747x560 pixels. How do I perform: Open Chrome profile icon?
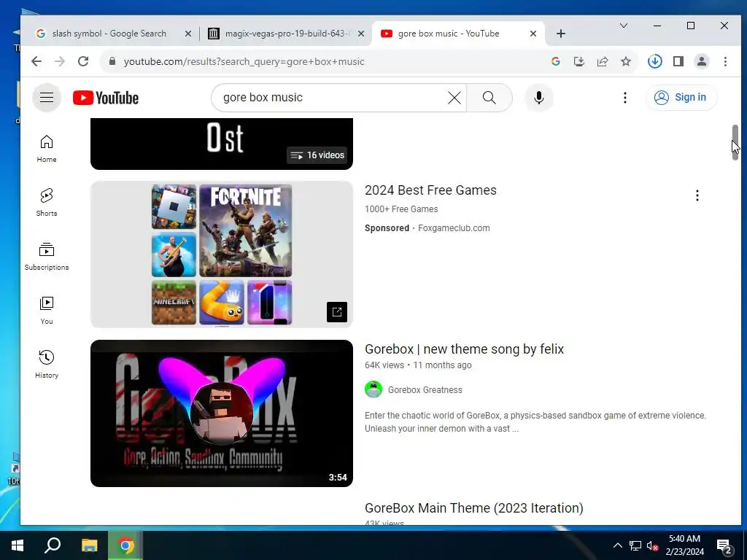[x=702, y=61]
